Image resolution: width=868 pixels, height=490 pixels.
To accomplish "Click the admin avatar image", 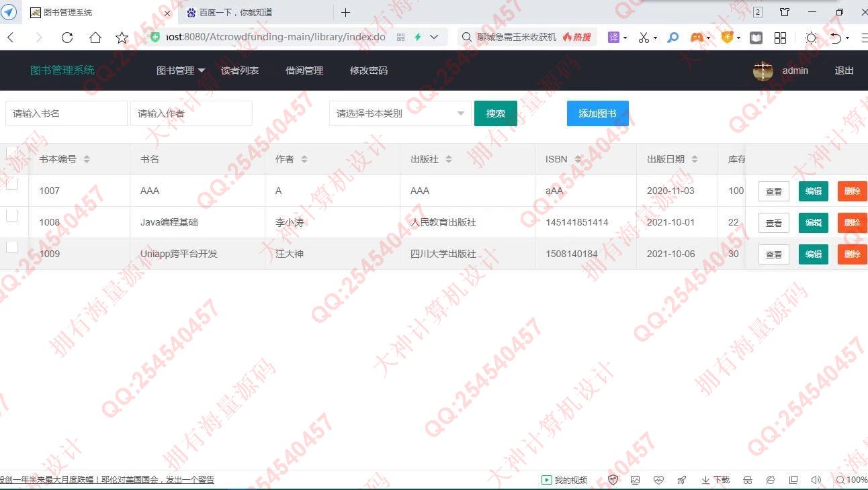I will point(763,70).
